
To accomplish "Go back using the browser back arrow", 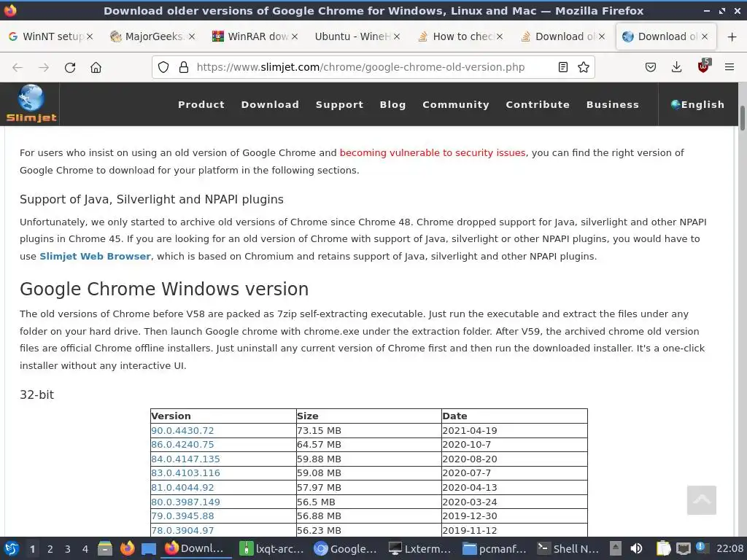I will (18, 68).
